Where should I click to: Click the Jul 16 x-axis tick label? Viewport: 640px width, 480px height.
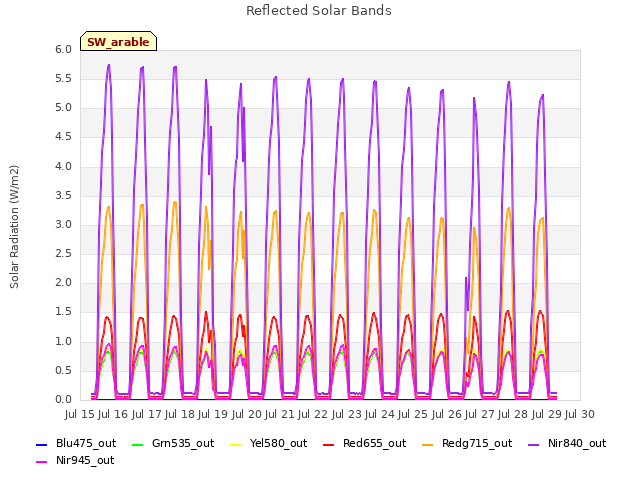click(113, 414)
